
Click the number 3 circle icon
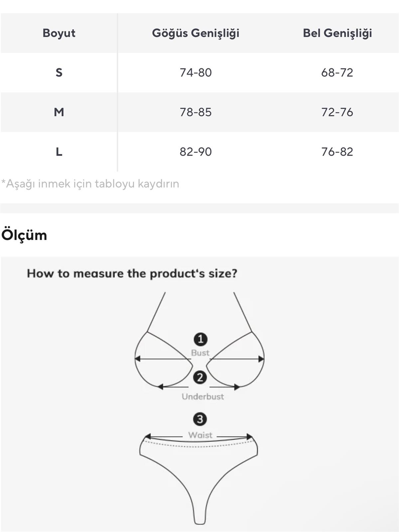200,419
